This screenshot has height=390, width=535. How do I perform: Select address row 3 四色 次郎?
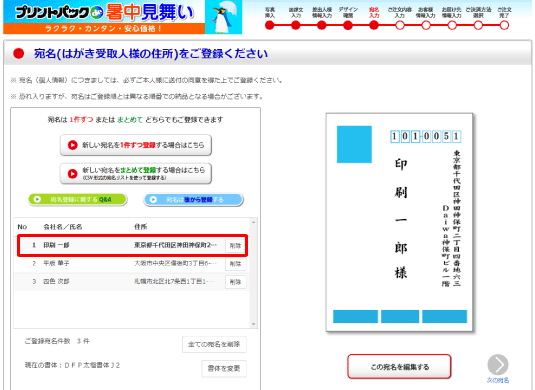(132, 281)
